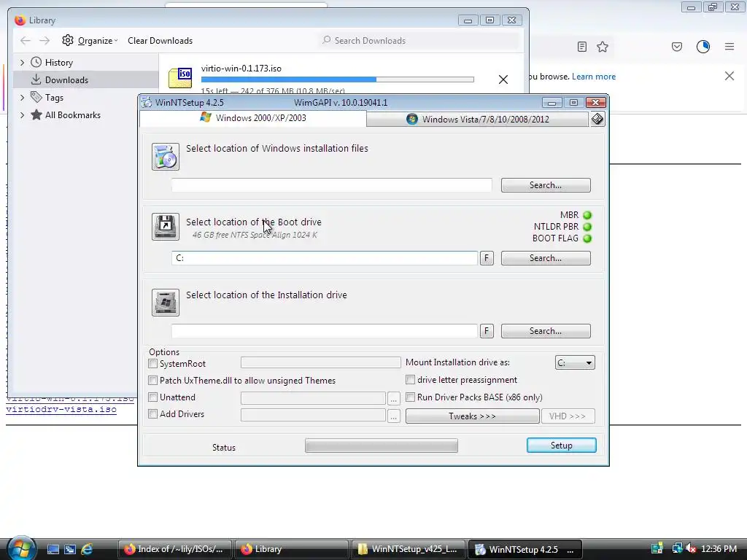Enable Patch UxTheme.dll checkbox
Screen dimensions: 747x560
click(x=153, y=381)
